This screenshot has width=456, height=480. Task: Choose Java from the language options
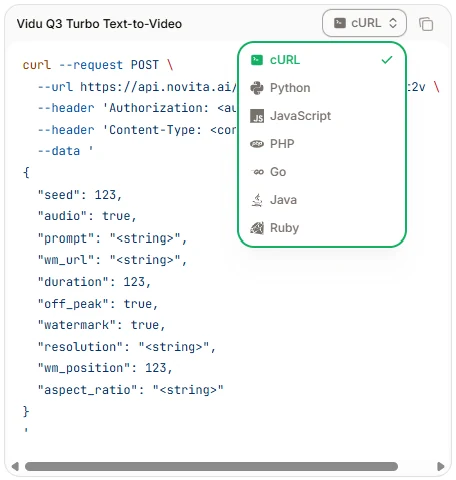point(322,200)
